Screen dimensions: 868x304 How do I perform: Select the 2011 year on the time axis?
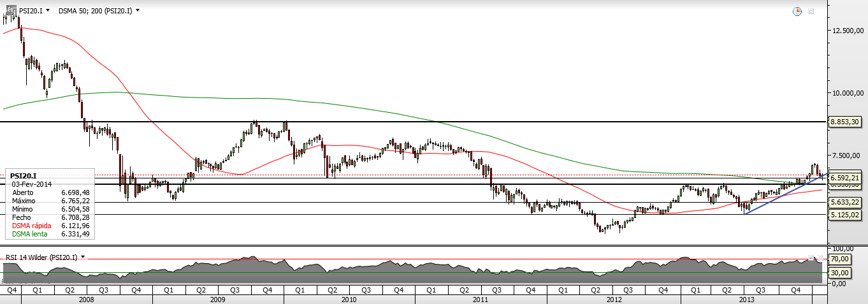pos(481,299)
